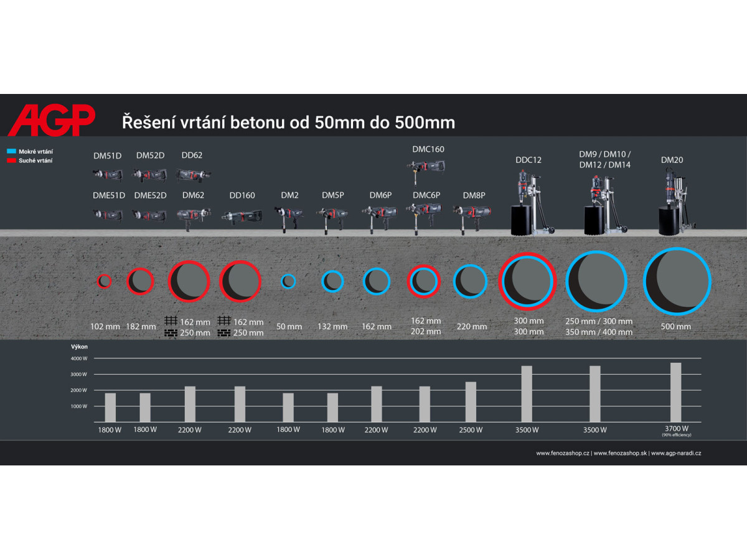Pick the DM5P drill image
The image size is (747, 560).
[333, 219]
